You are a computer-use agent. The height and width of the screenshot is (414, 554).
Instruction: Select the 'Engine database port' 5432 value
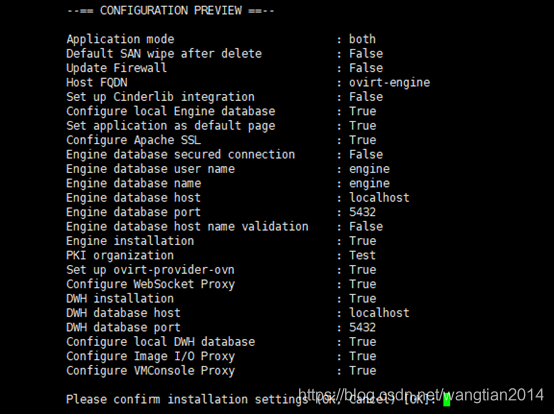(x=362, y=212)
